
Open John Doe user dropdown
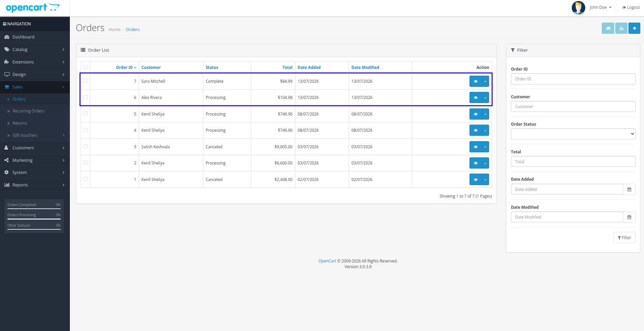click(600, 7)
